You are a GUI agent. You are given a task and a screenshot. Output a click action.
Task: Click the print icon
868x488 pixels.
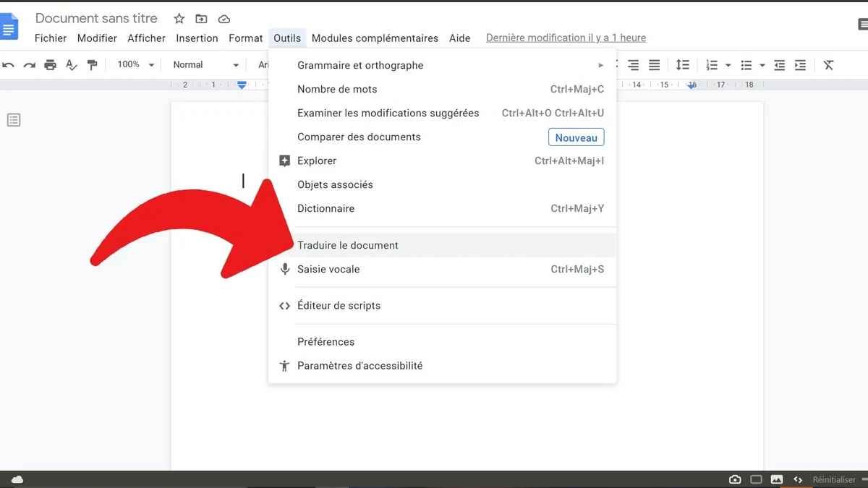pyautogui.click(x=50, y=65)
